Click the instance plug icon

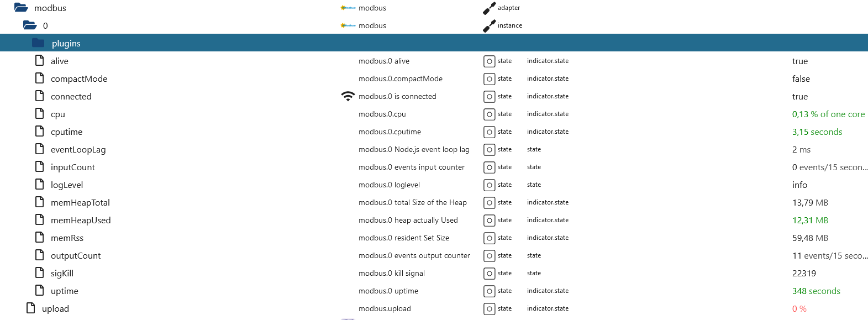(x=489, y=26)
